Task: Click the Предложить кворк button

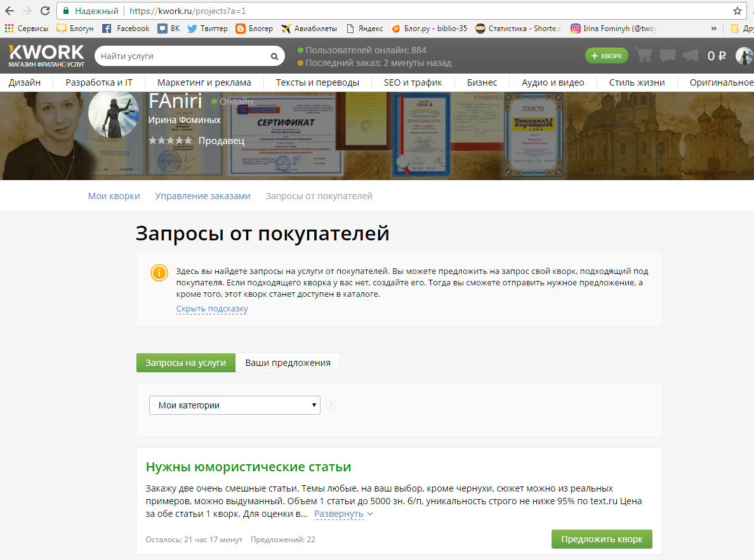Action: tap(602, 539)
